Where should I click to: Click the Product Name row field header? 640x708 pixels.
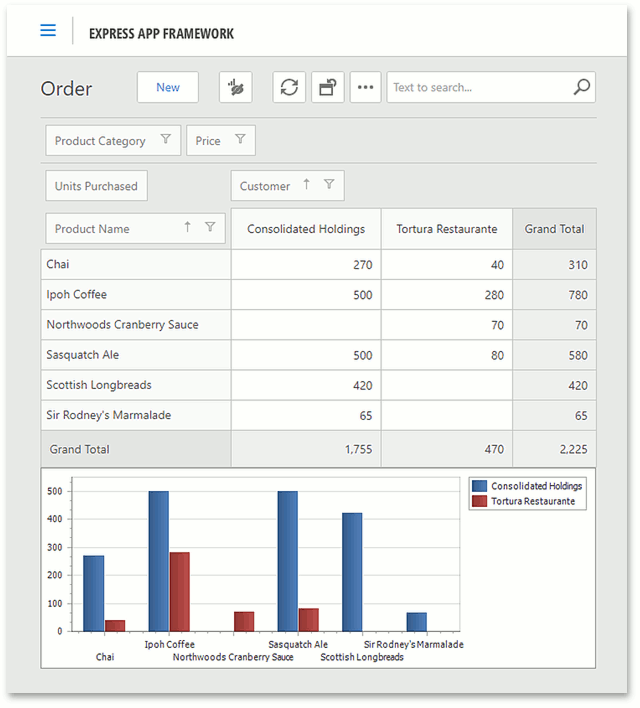(x=135, y=228)
